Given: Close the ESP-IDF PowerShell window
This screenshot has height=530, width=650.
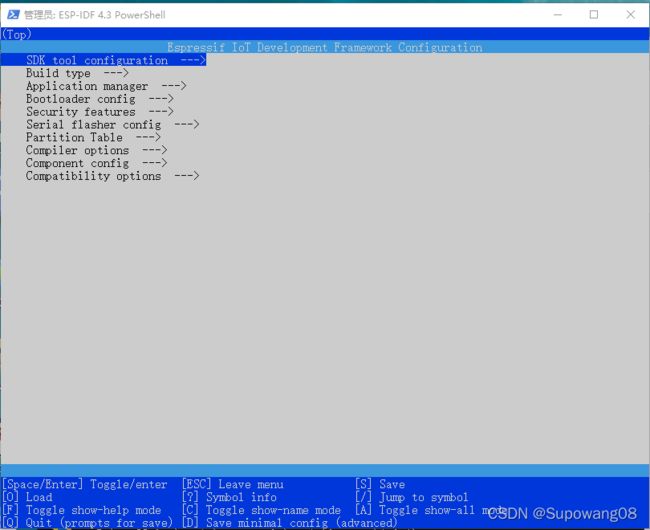Looking at the screenshot, I should point(631,15).
